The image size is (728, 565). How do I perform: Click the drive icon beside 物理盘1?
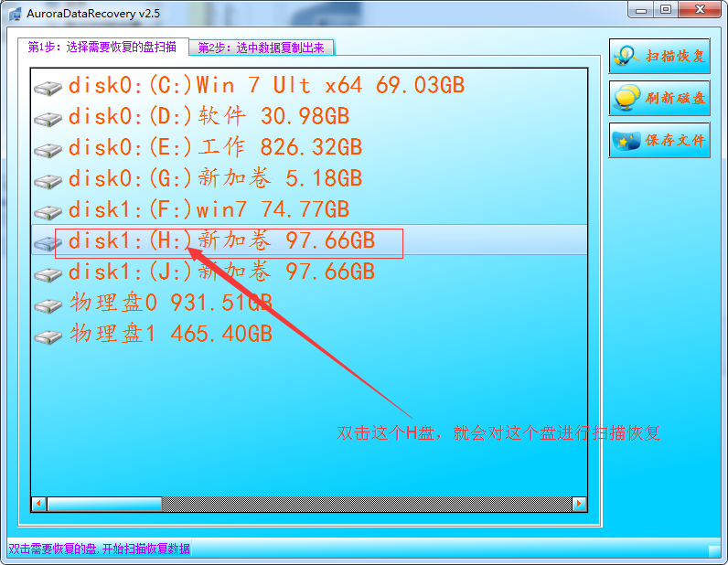coord(48,336)
